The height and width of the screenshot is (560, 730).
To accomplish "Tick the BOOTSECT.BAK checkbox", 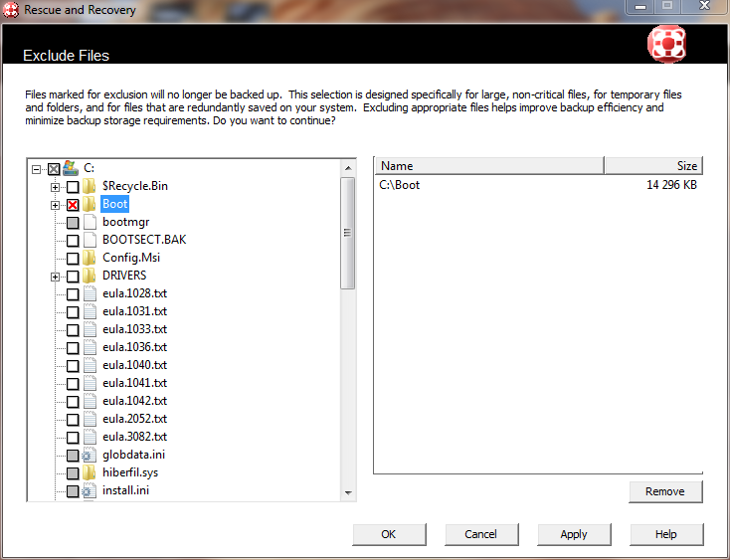I will (73, 241).
